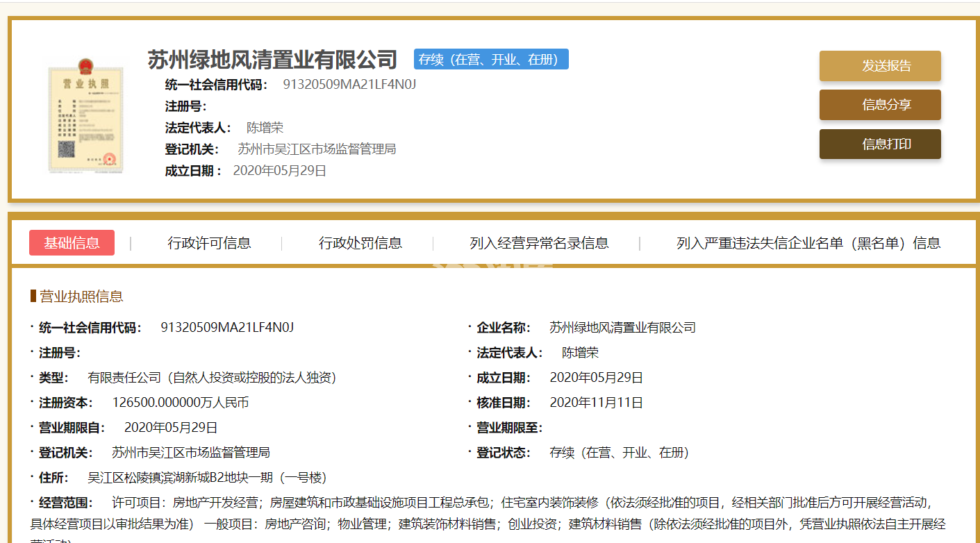This screenshot has width=980, height=543.
Task: Select the header credit code 91320509MA21LF4N0J
Action: pos(349,85)
